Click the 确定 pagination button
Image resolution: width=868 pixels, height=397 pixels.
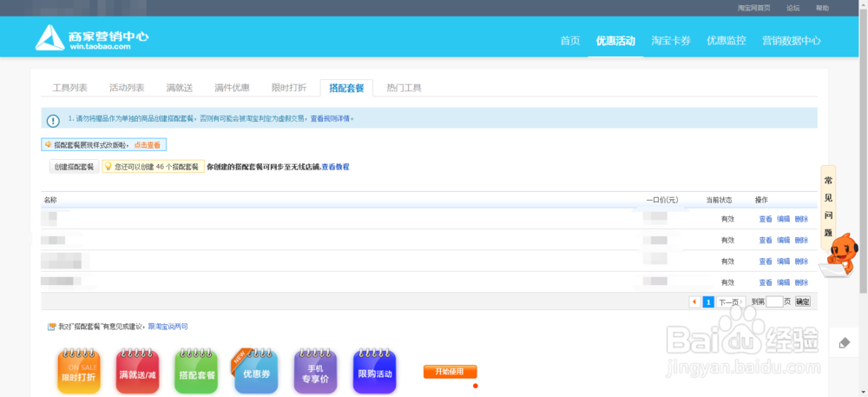(803, 301)
